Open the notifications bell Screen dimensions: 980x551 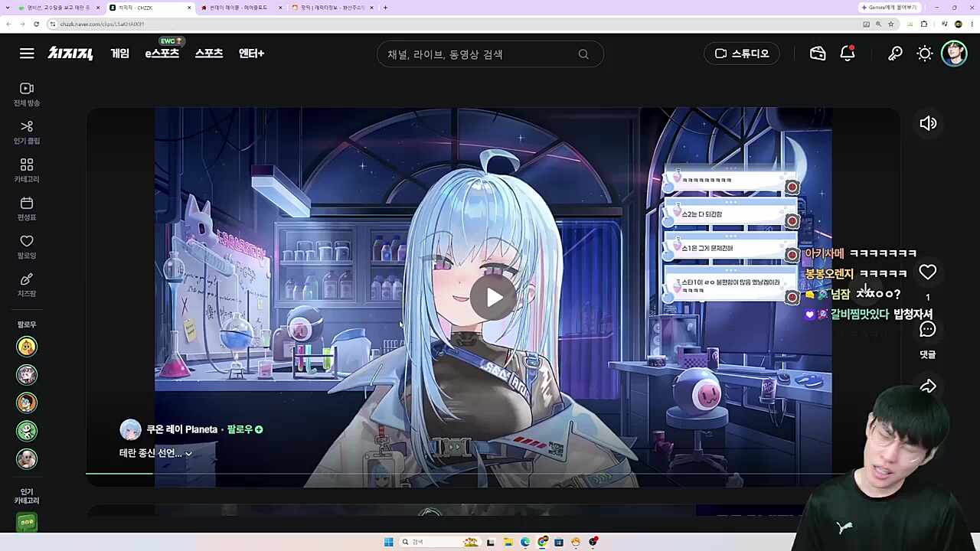pos(848,54)
